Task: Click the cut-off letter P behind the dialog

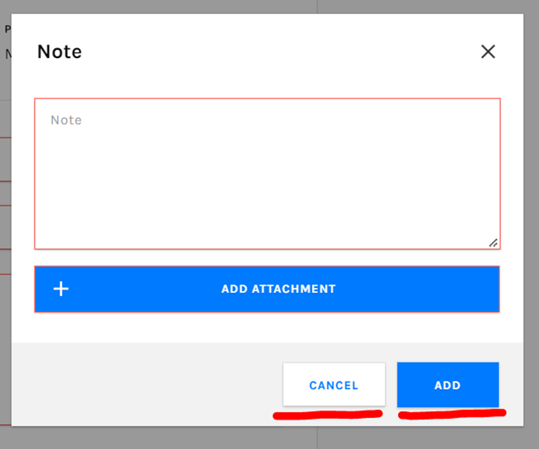Action: [x=7, y=29]
